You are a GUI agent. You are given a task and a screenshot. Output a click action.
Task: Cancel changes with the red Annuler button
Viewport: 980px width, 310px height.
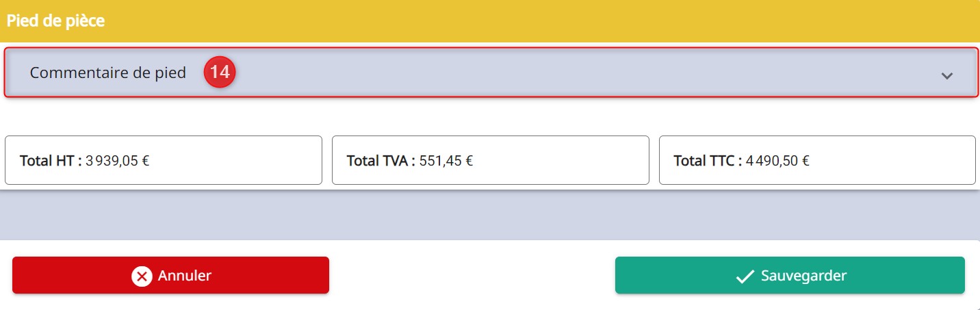[x=170, y=275]
